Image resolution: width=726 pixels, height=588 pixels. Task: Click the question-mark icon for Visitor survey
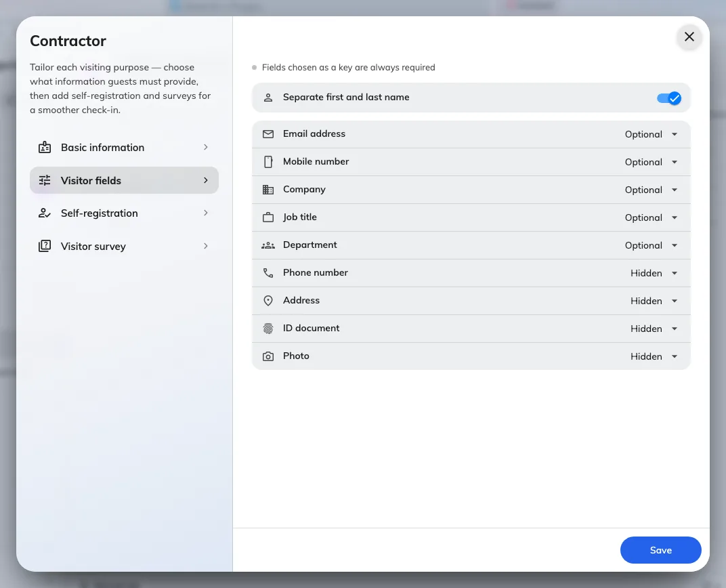45,246
